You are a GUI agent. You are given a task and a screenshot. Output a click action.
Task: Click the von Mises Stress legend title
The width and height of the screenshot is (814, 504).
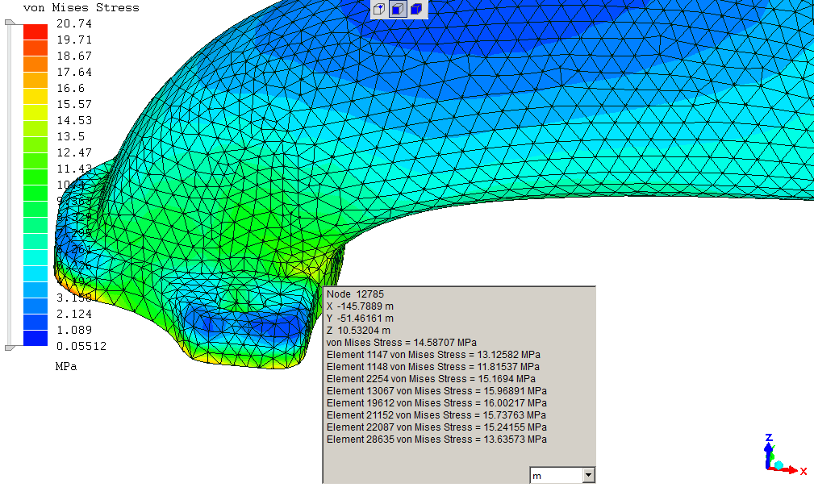point(81,7)
